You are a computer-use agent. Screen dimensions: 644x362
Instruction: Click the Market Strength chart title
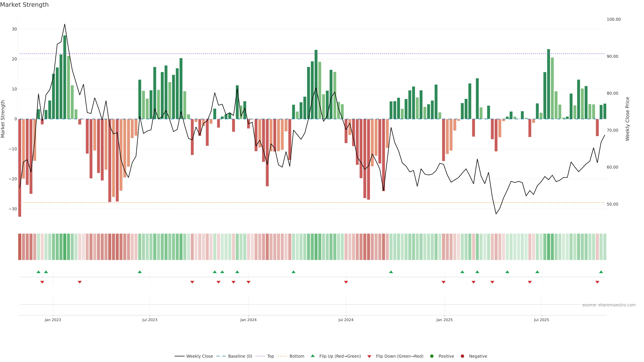click(24, 5)
